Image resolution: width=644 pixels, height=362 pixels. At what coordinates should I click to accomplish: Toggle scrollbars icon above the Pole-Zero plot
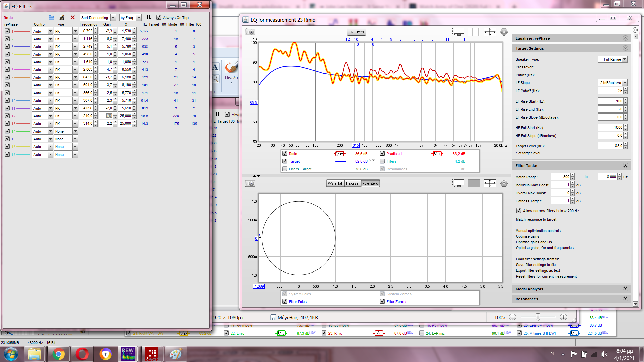coord(458,183)
